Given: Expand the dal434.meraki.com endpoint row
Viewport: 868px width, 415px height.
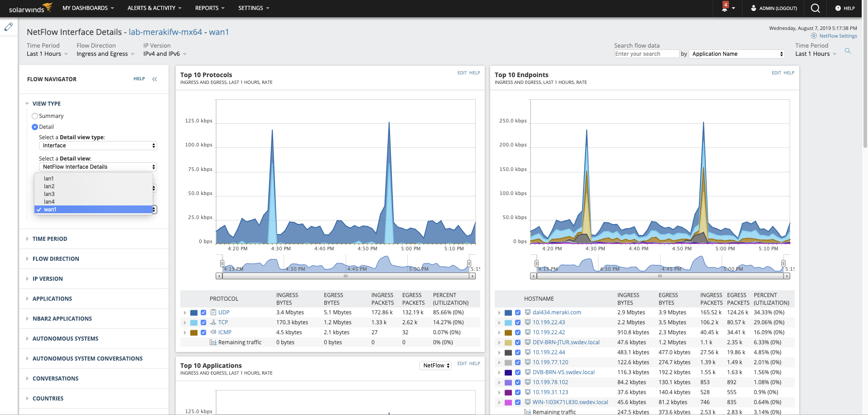Looking at the screenshot, I should click(x=499, y=312).
